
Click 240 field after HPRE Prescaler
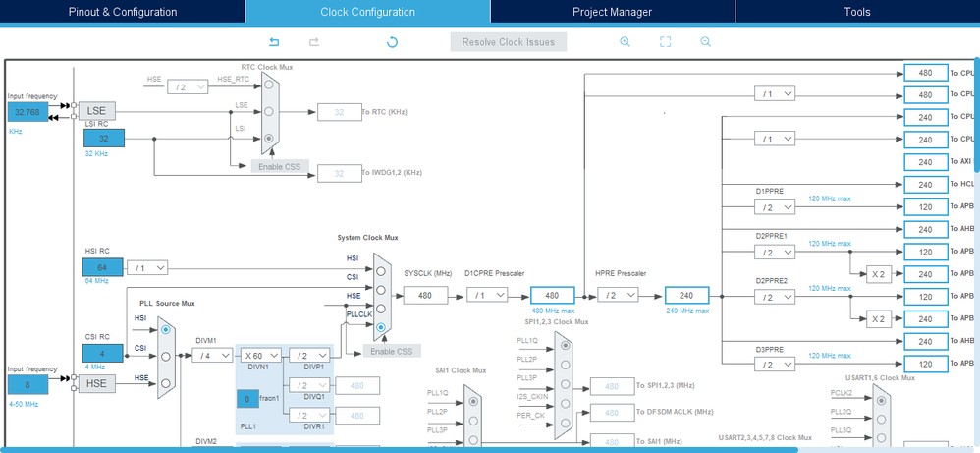[686, 296]
